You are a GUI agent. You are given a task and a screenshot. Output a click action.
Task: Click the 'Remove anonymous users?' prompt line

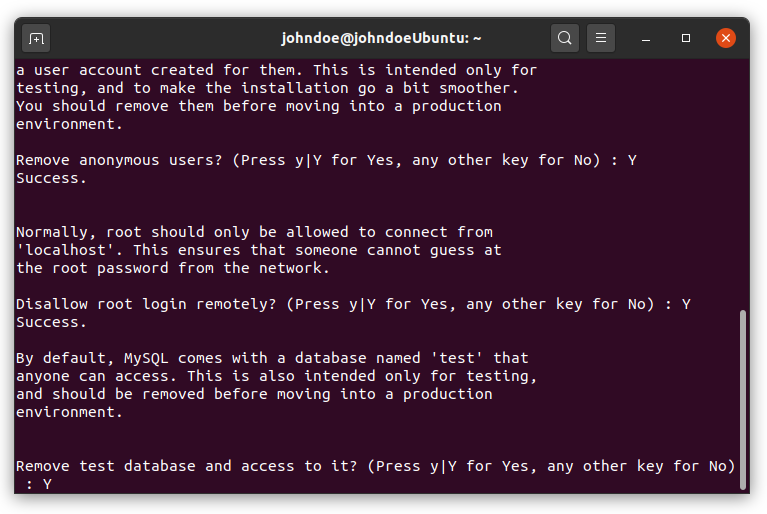pyautogui.click(x=326, y=160)
